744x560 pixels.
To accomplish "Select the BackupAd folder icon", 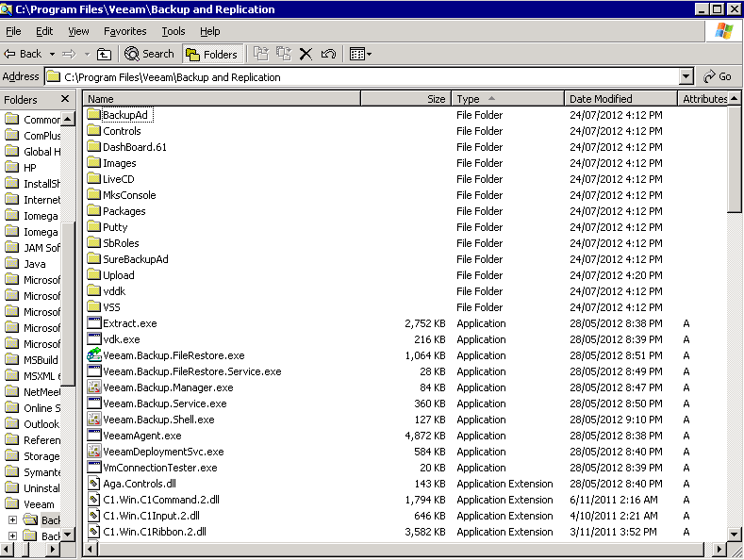I will point(94,114).
